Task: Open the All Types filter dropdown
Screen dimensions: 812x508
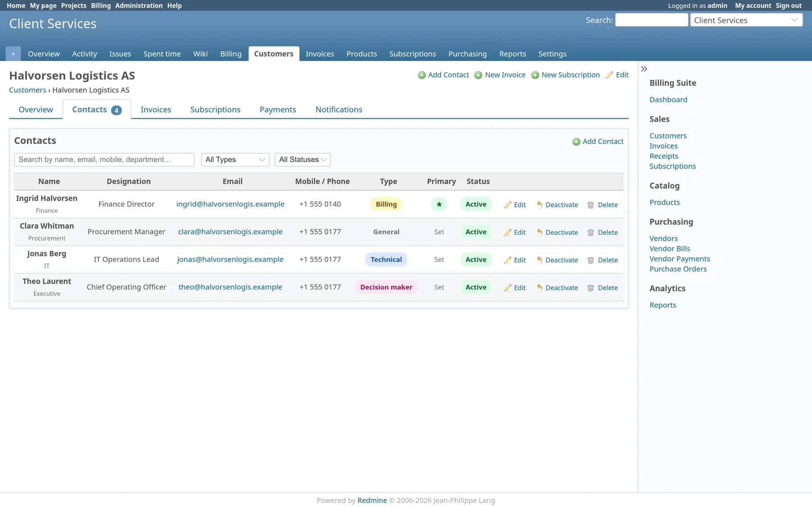Action: [x=235, y=159]
